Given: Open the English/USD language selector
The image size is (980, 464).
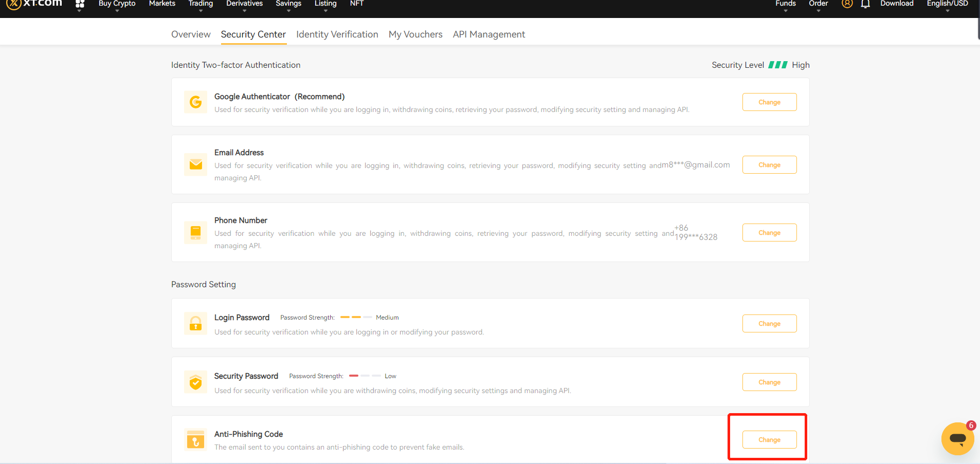Looking at the screenshot, I should [x=947, y=4].
